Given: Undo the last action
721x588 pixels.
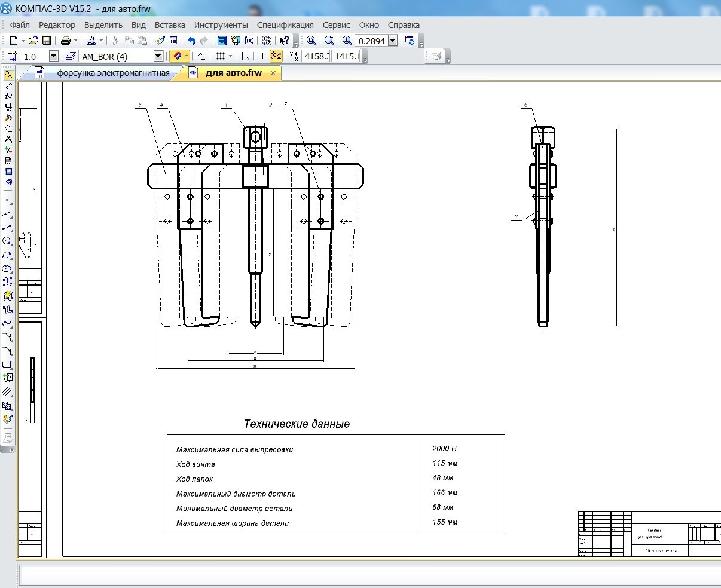Looking at the screenshot, I should [x=191, y=41].
